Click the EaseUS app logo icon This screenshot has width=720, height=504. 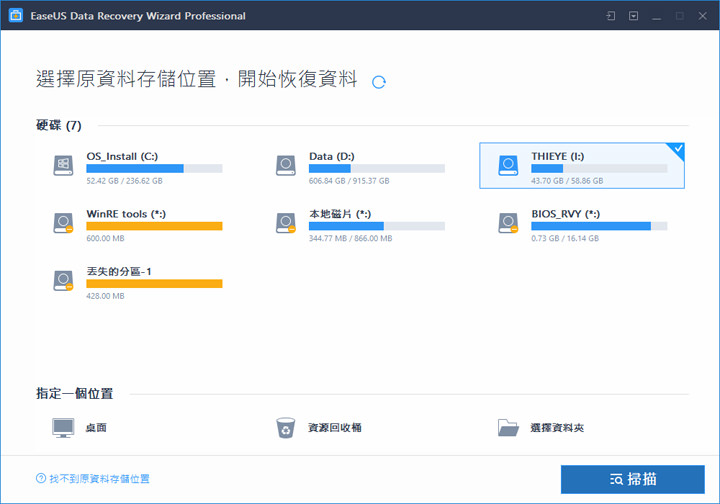(x=14, y=16)
